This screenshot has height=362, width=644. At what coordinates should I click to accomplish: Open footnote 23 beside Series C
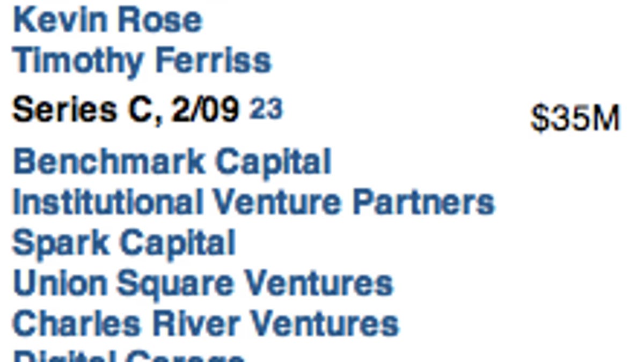[x=266, y=109]
